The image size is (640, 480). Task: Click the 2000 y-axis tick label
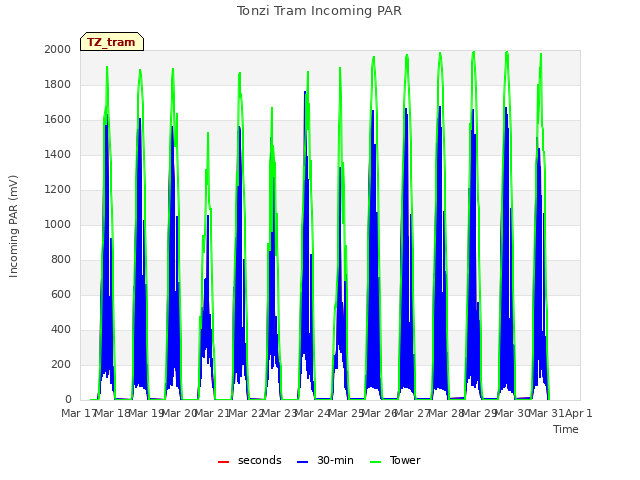click(x=58, y=49)
